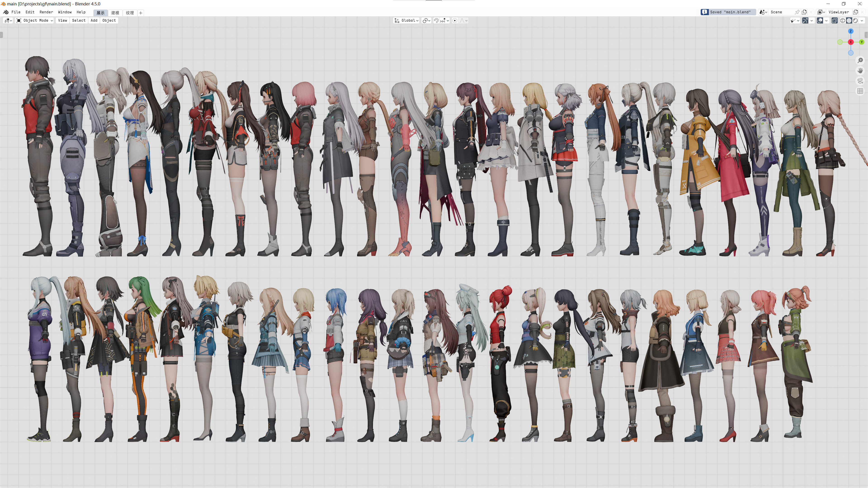Open the Render menu

(46, 12)
